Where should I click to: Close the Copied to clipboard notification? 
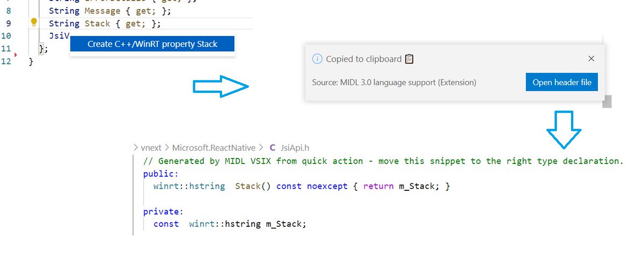point(591,59)
